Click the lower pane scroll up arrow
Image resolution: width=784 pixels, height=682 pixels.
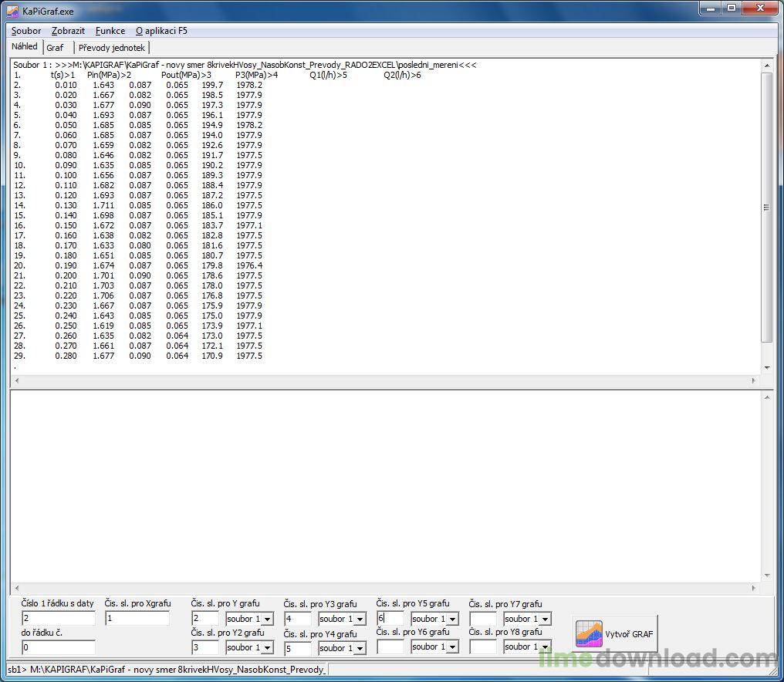click(x=766, y=397)
